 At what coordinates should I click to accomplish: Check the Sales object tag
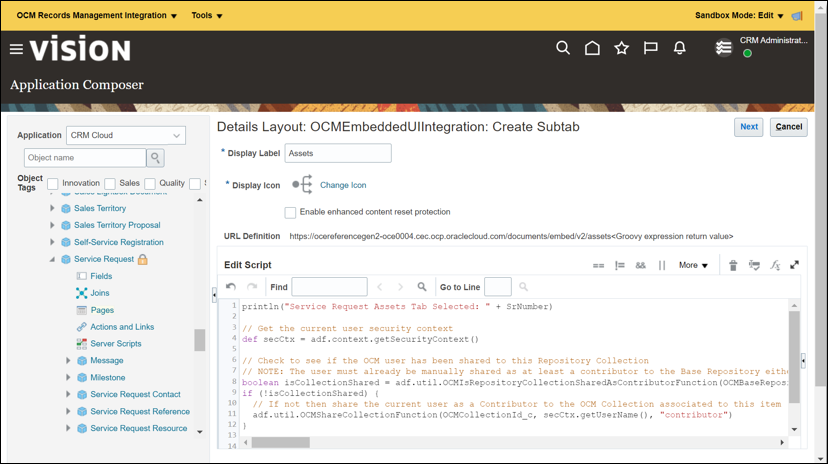click(110, 184)
